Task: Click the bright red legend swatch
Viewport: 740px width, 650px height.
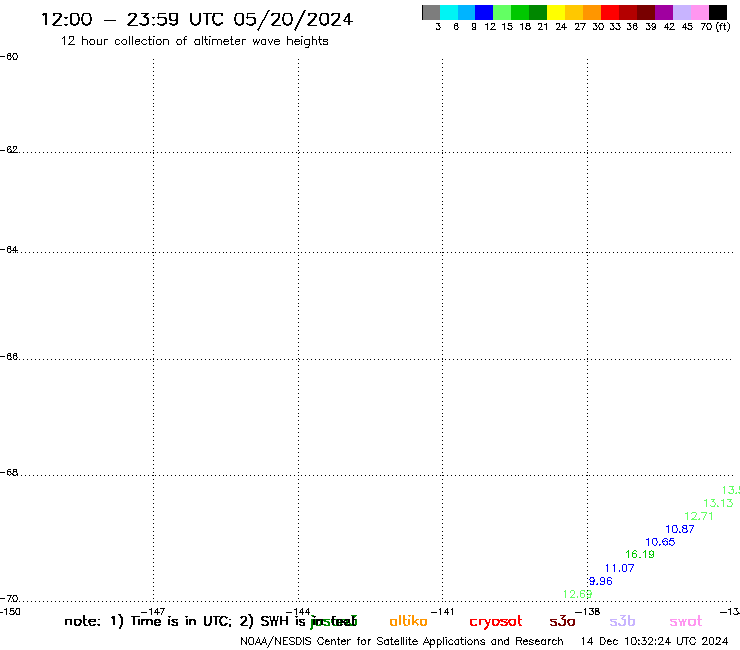Action: (x=610, y=12)
